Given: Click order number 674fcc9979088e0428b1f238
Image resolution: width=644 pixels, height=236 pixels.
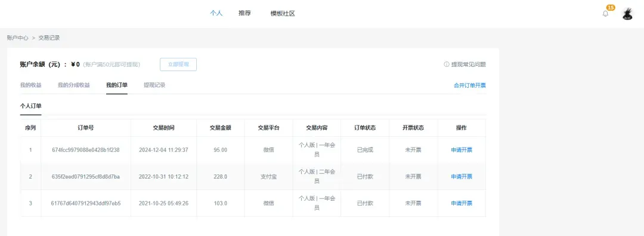Looking at the screenshot, I should point(86,150).
